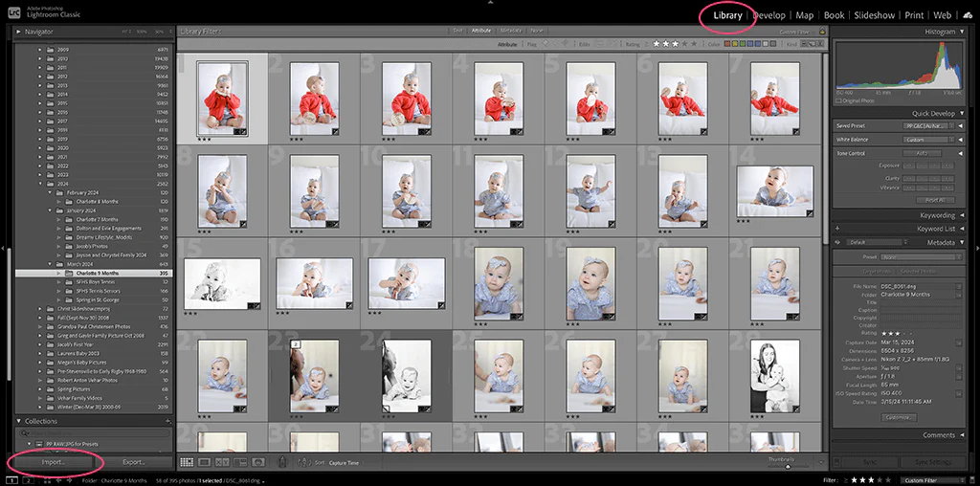This screenshot has height=486, width=980.
Task: Open Metadata set Default dropdown
Action: click(875, 242)
